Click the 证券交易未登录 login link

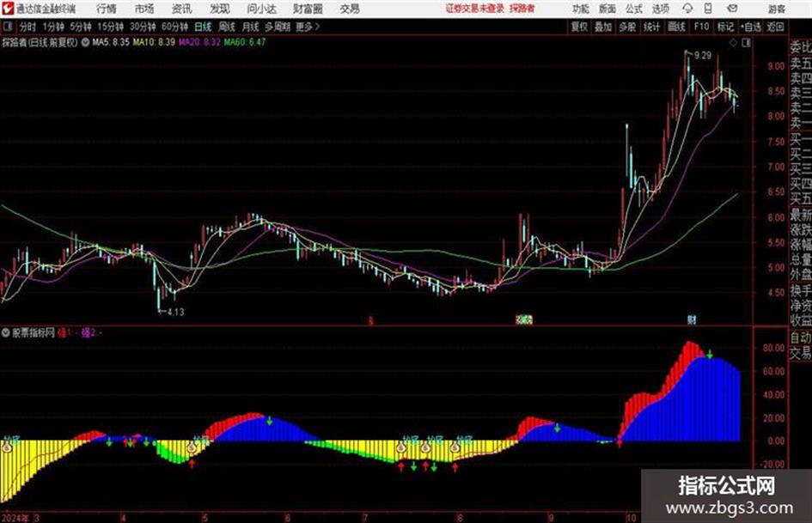pos(474,9)
